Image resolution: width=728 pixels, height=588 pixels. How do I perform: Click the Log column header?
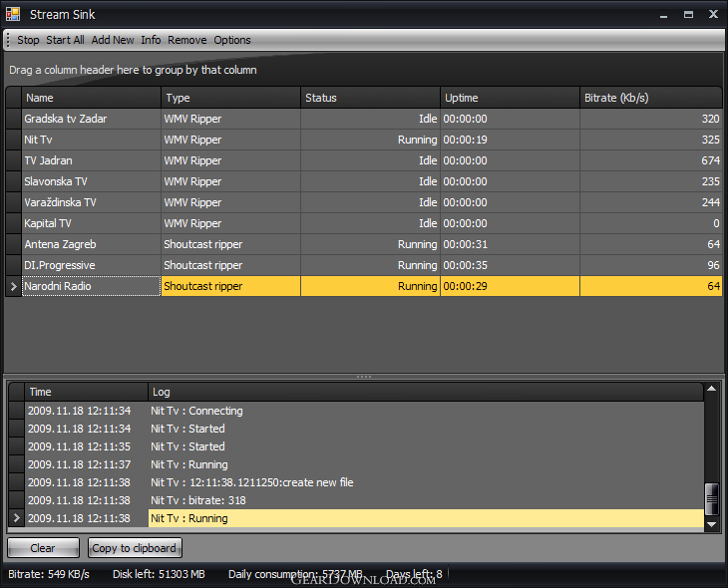pyautogui.click(x=426, y=392)
